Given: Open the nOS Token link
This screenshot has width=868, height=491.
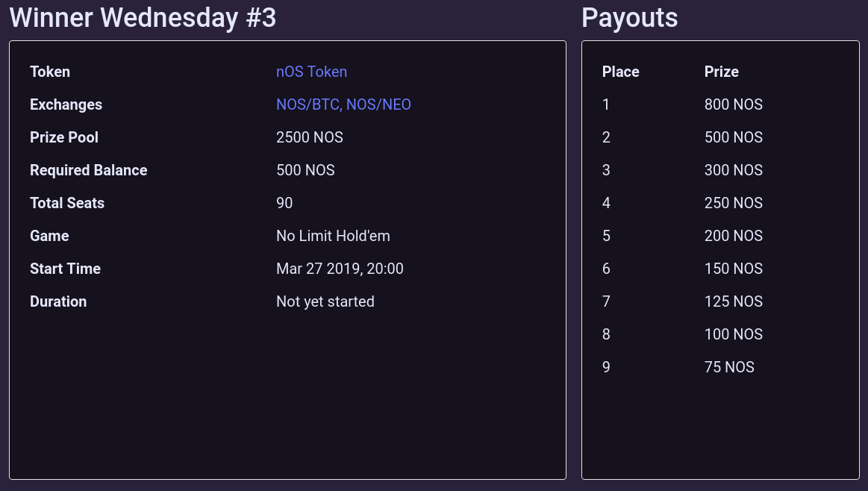Looking at the screenshot, I should pos(311,72).
